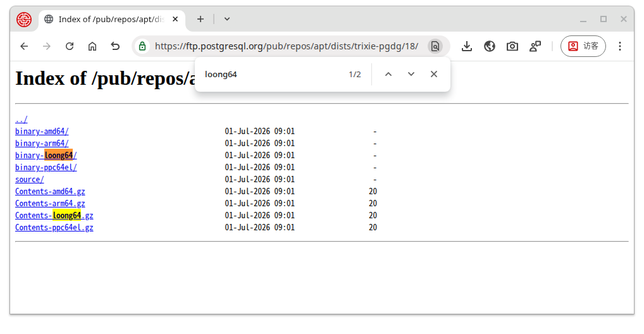Click the date in the source/ row
This screenshot has height=334, width=644.
coord(259,180)
